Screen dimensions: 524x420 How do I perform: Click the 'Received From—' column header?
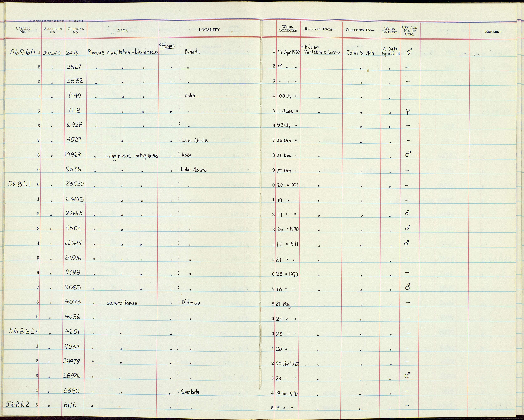[x=320, y=29]
